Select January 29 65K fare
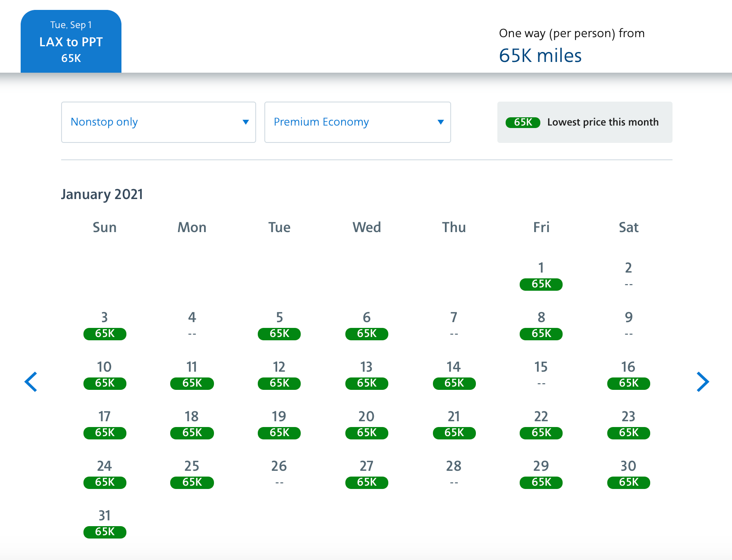This screenshot has width=732, height=560. point(541,475)
